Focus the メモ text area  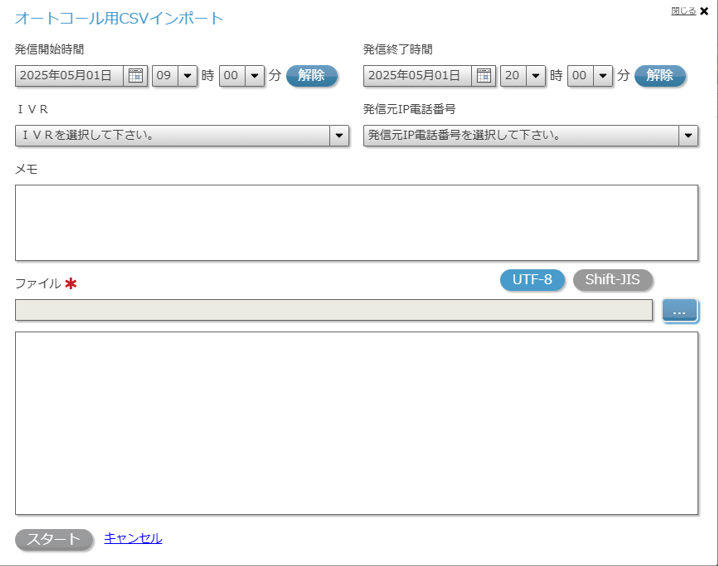[x=357, y=223]
